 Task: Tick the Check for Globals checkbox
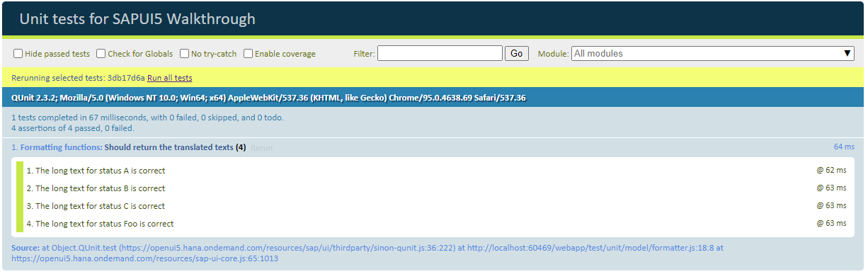101,54
